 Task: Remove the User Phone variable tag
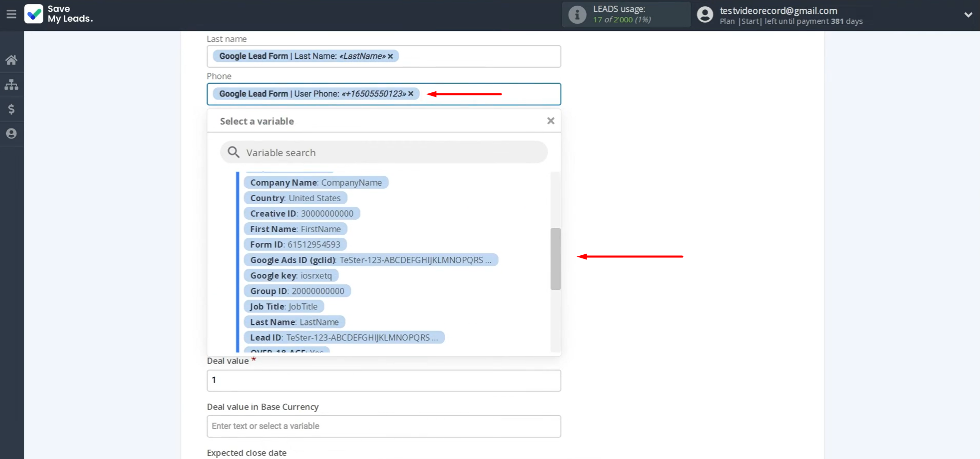(411, 94)
